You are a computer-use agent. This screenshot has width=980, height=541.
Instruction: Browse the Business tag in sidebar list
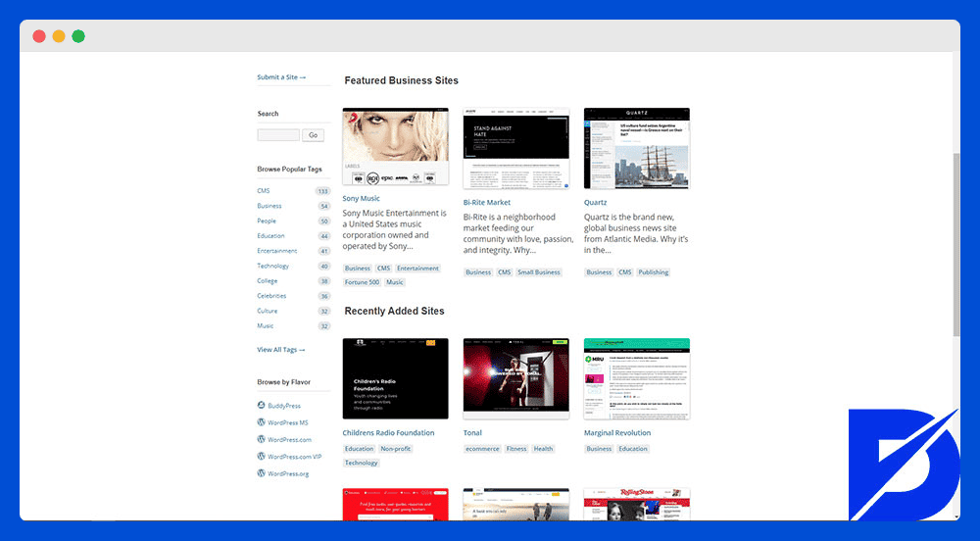point(269,206)
